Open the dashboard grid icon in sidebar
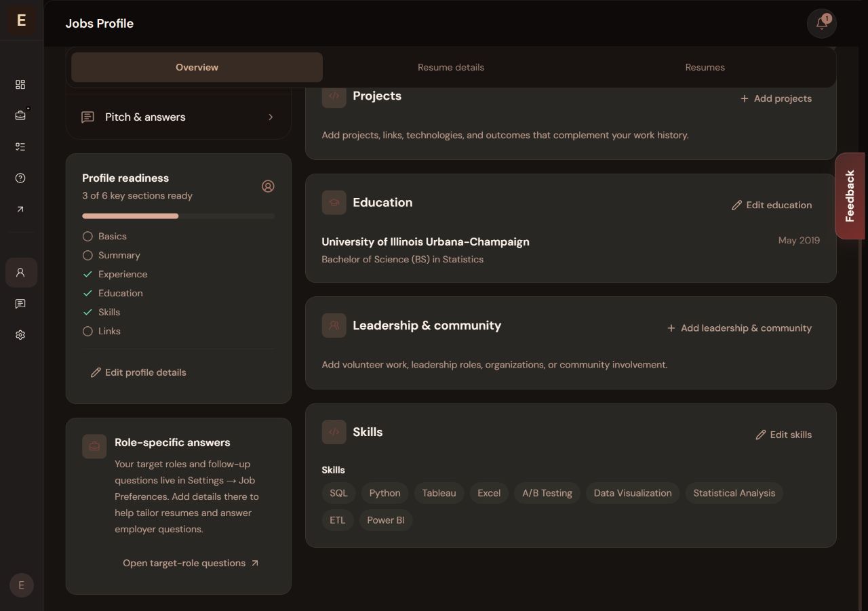 [20, 84]
